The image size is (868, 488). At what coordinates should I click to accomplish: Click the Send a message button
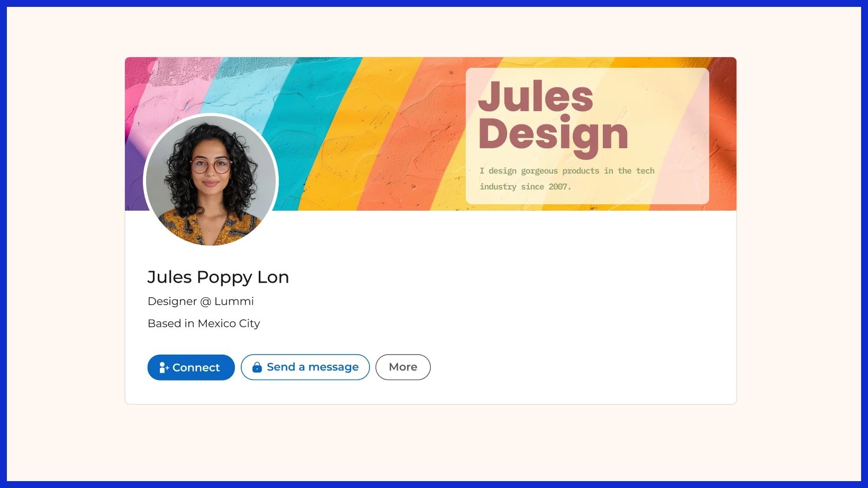coord(305,367)
